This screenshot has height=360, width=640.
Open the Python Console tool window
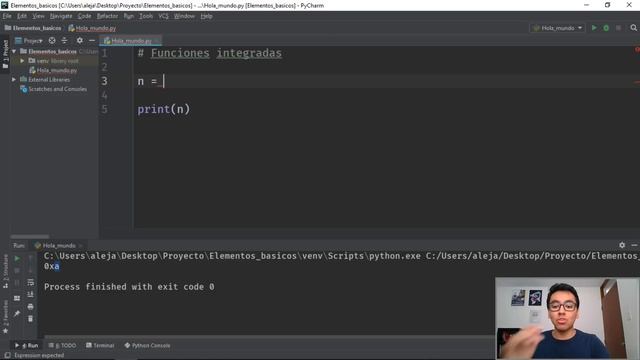click(147, 345)
